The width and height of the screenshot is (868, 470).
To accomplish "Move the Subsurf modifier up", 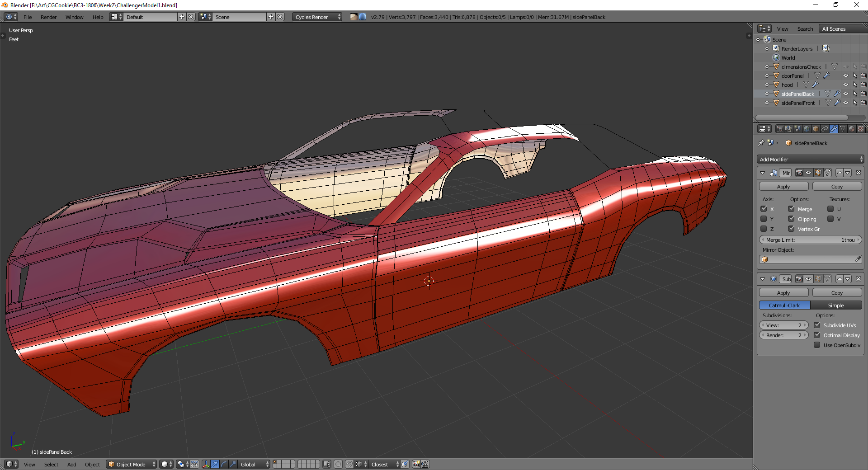I will [840, 279].
